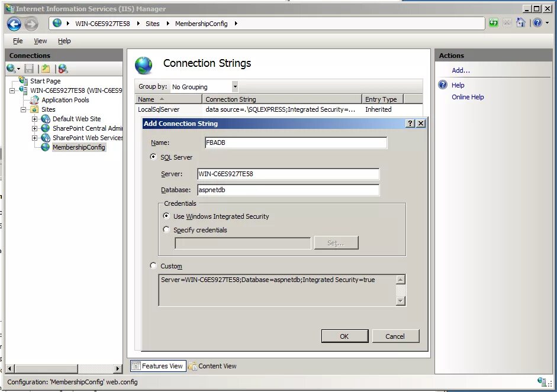This screenshot has width=557, height=392.
Task: Click the greyed forward navigation arrow
Action: (x=31, y=24)
